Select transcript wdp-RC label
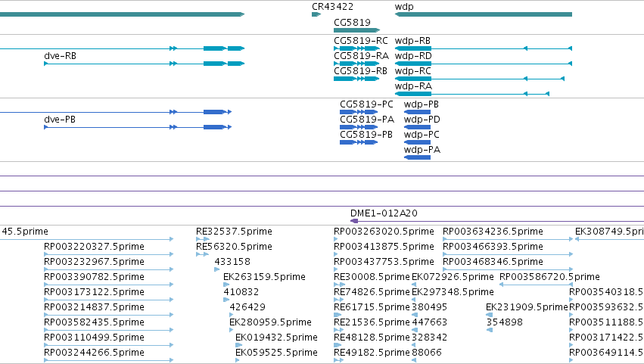The width and height of the screenshot is (644, 364). tap(412, 71)
